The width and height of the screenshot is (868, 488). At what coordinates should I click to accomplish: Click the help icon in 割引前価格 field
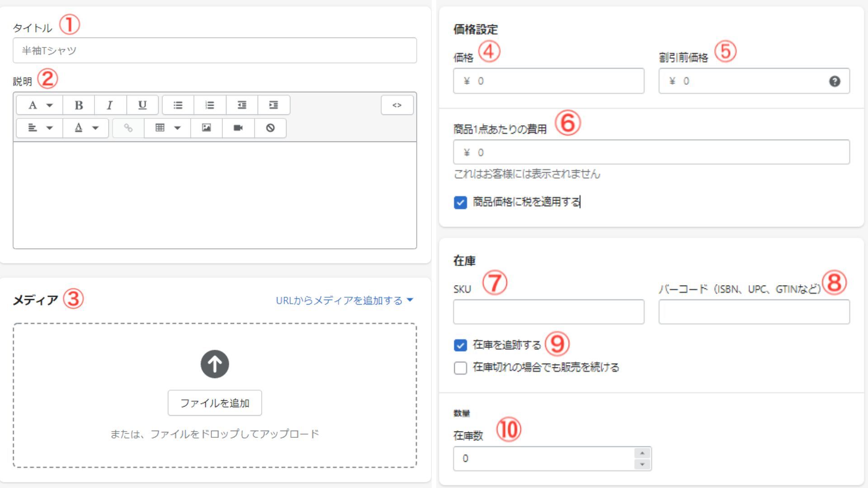835,81
